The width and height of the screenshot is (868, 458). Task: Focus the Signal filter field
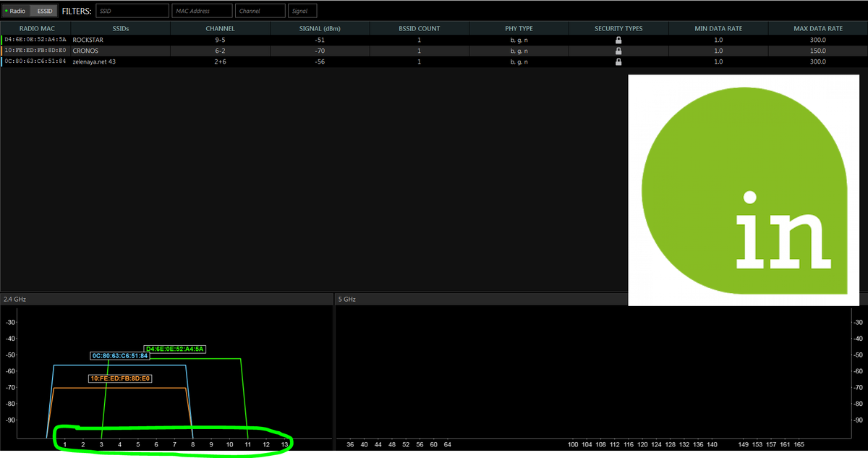pos(302,11)
